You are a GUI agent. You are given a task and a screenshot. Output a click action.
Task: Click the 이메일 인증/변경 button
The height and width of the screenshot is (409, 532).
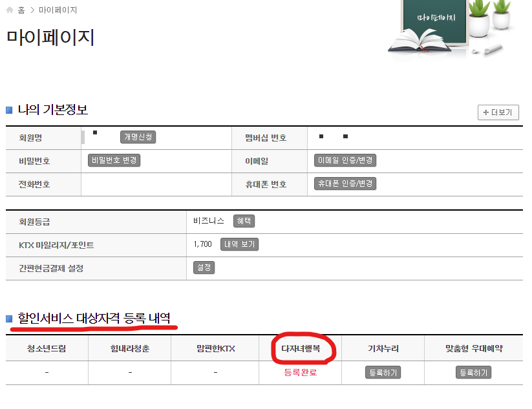[345, 160]
